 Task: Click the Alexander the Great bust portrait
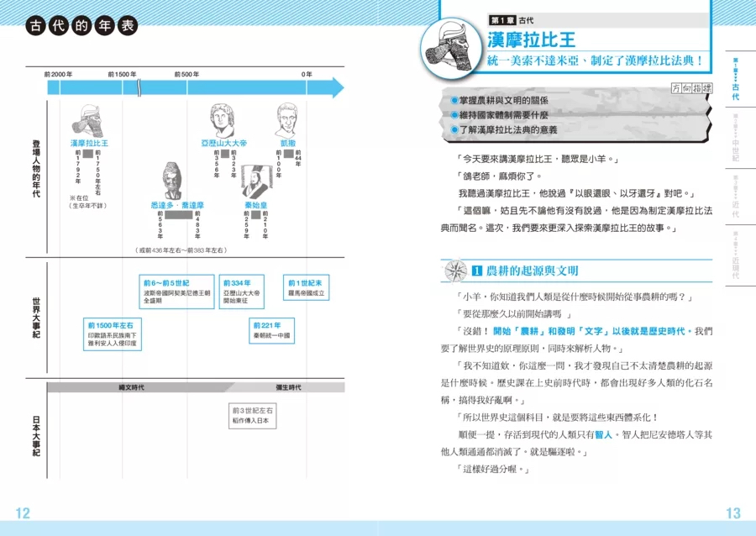tap(223, 120)
